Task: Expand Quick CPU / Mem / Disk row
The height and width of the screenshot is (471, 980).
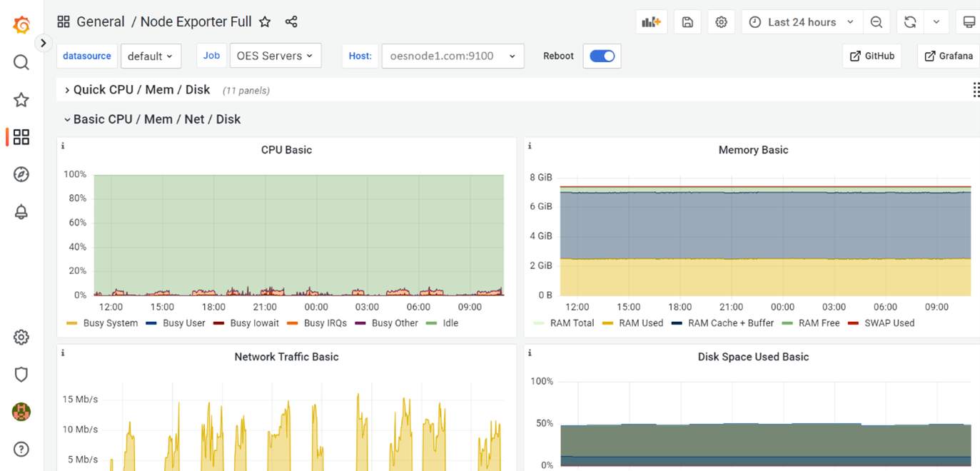Action: [141, 90]
